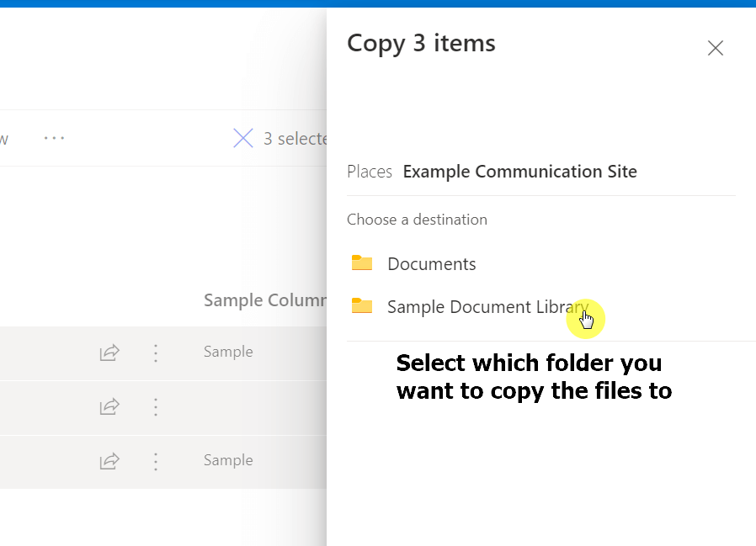Click the Documents folder icon
This screenshot has height=546, width=756.
(x=362, y=263)
